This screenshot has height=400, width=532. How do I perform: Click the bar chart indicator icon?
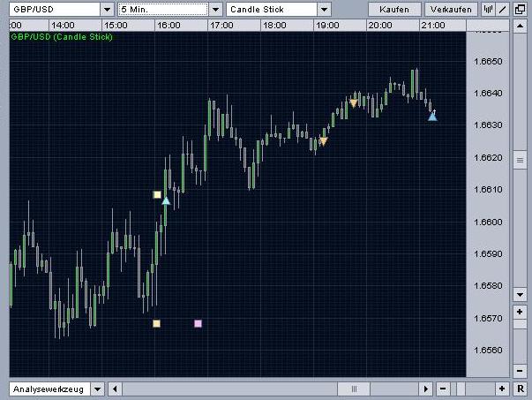click(488, 10)
